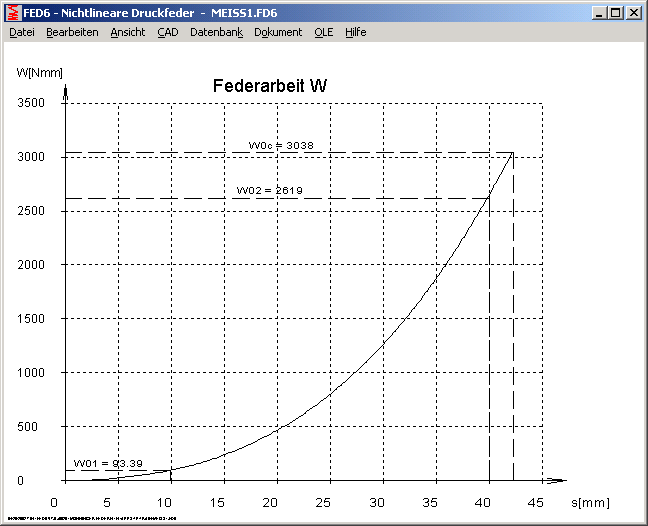Open the Dokument menu
The width and height of the screenshot is (648, 526).
[278, 32]
